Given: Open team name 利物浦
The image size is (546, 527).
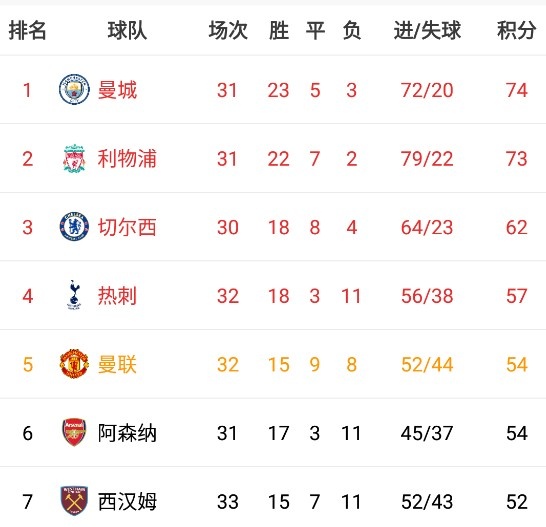Looking at the screenshot, I should coord(127,158).
